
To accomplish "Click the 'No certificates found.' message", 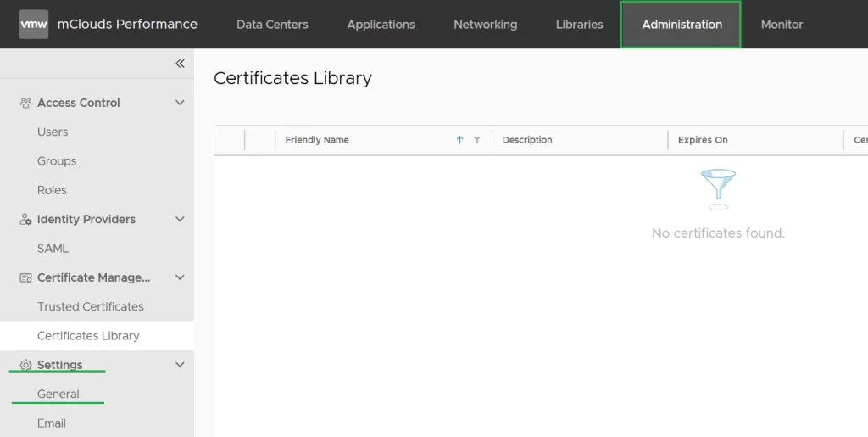I will pos(718,233).
